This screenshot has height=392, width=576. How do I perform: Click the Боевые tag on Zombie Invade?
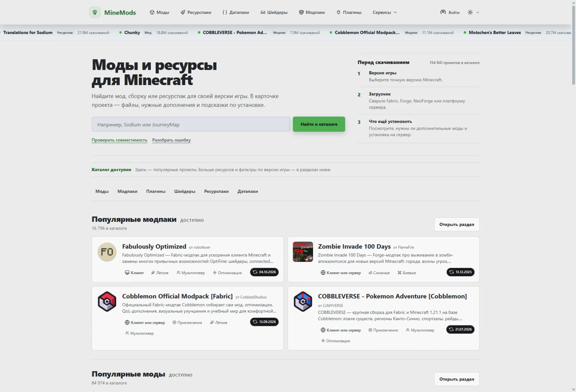pos(407,273)
